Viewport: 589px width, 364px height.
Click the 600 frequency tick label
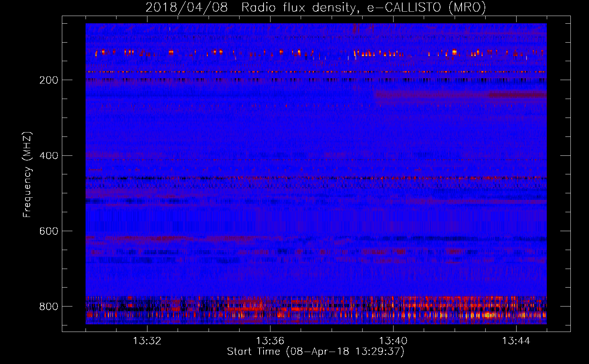pyautogui.click(x=49, y=231)
